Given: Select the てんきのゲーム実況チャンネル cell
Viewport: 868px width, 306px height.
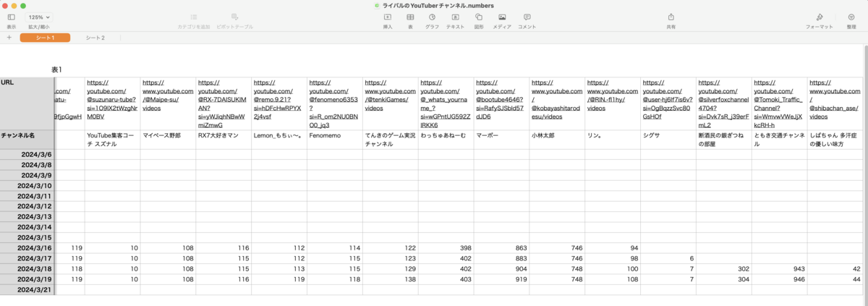Looking at the screenshot, I should pos(391,140).
